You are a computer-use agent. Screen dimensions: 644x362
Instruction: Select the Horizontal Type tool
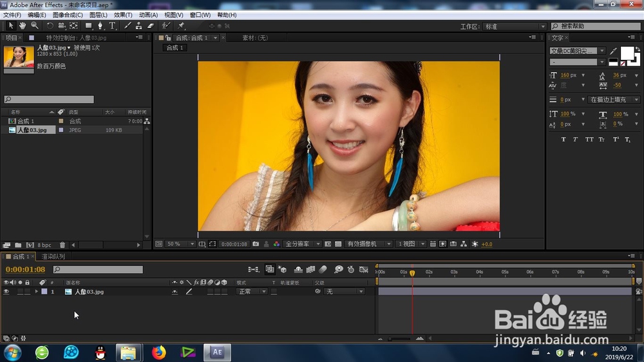tap(112, 26)
